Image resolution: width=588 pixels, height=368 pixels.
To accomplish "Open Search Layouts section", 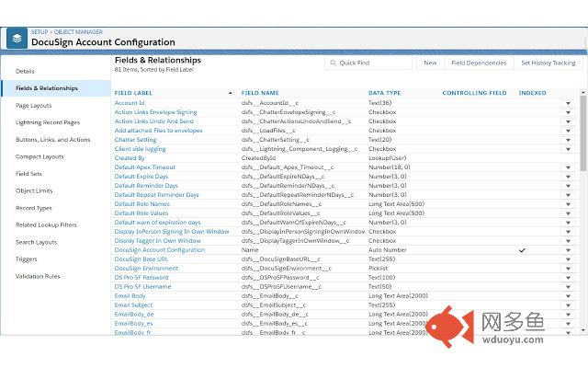I will pyautogui.click(x=37, y=242).
